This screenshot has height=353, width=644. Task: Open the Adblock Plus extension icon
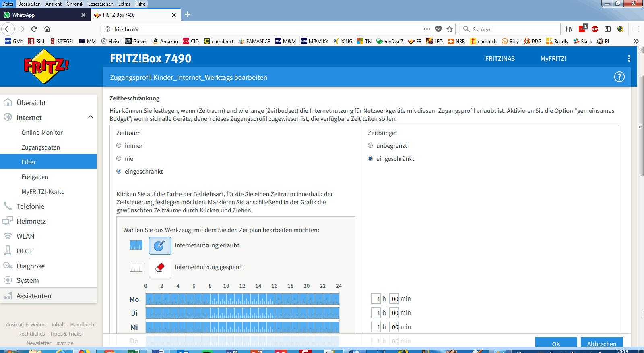[x=595, y=29]
